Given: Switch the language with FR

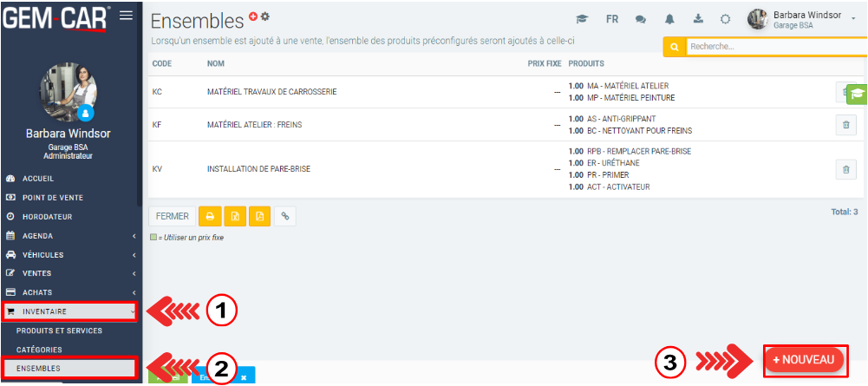Looking at the screenshot, I should [x=612, y=19].
